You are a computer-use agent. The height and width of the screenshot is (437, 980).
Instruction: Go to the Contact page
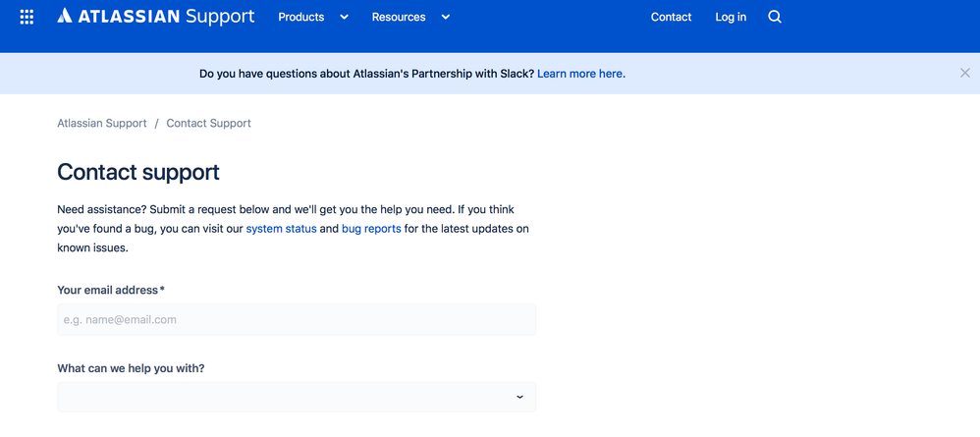pyautogui.click(x=672, y=17)
